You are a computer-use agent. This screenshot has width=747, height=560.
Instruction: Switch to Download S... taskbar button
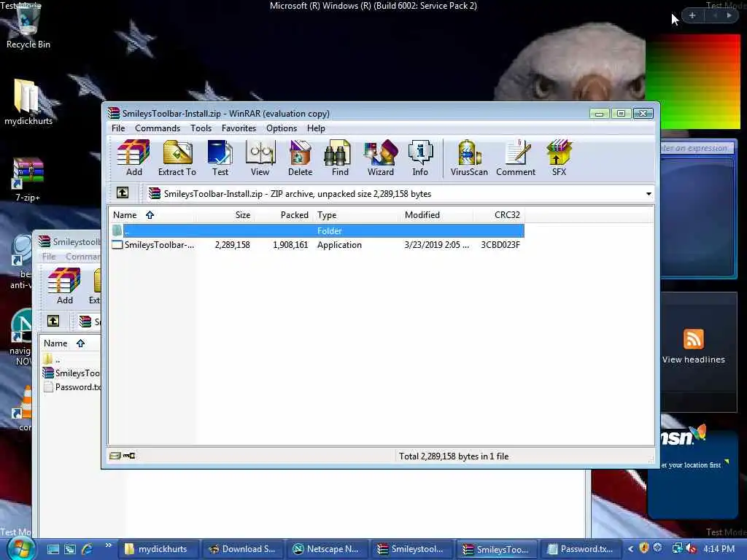click(x=242, y=549)
